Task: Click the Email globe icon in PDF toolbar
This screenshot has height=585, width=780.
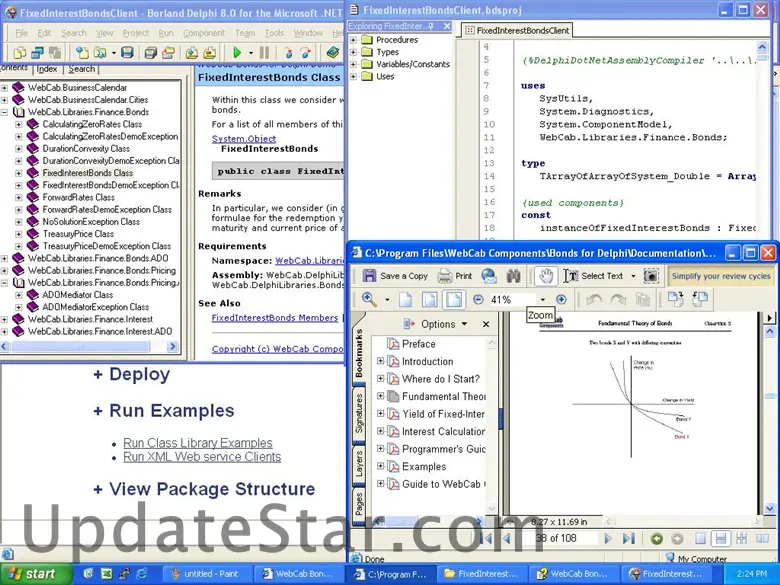Action: point(489,276)
